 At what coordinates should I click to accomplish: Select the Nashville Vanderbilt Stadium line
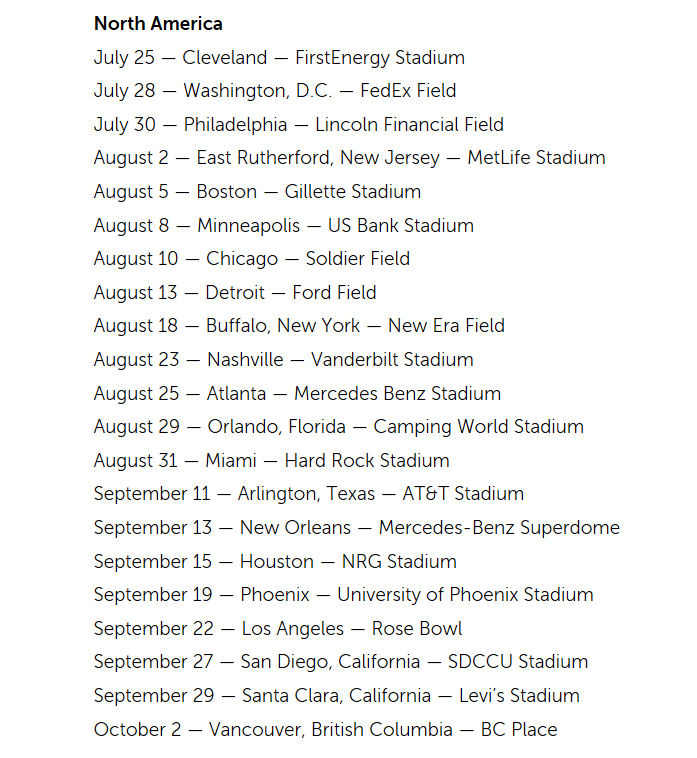[284, 360]
